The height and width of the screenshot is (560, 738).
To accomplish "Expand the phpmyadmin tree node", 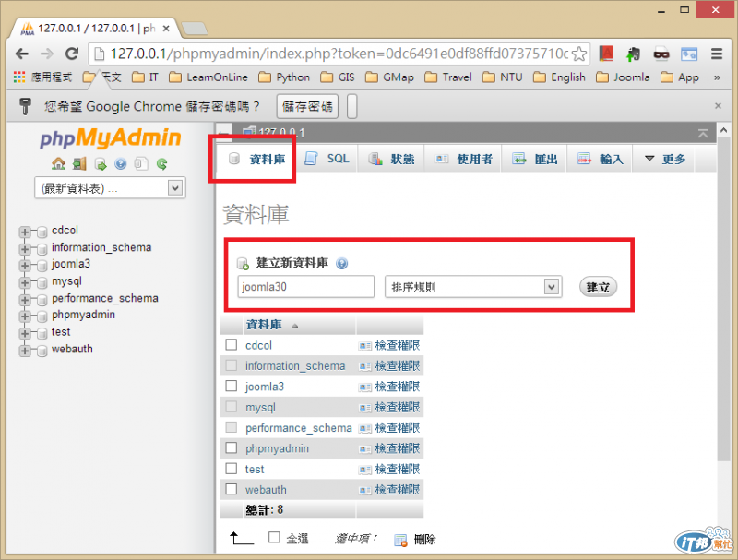I will [x=25, y=316].
